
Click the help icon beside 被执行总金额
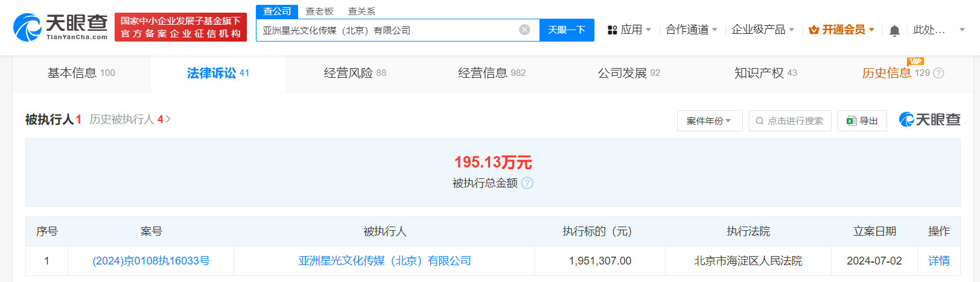(527, 183)
